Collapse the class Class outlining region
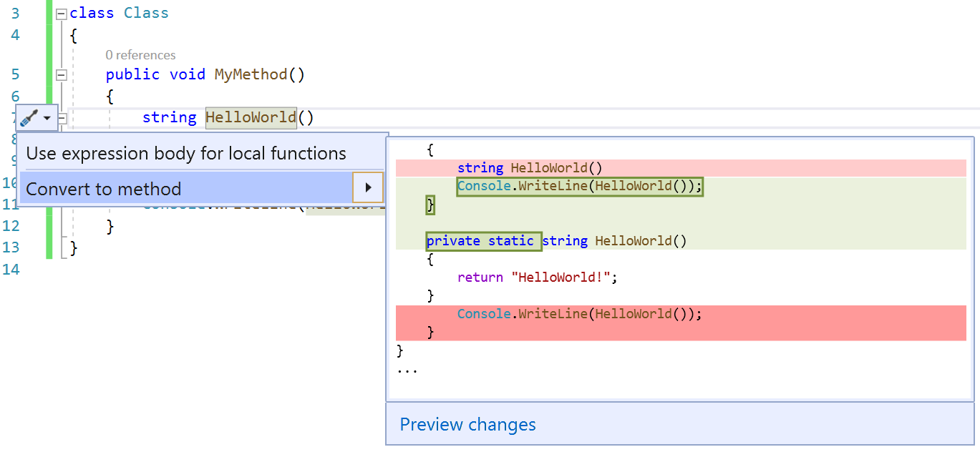The image size is (980, 452). click(x=62, y=13)
